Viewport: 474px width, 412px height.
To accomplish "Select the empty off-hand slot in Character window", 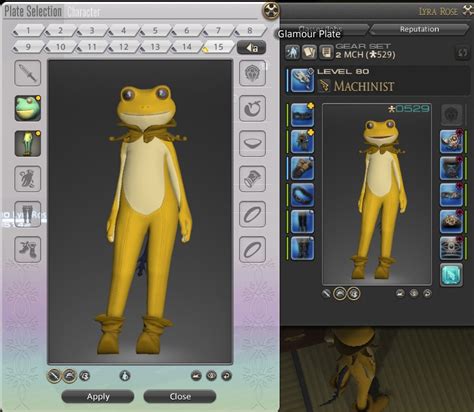I will click(x=452, y=115).
